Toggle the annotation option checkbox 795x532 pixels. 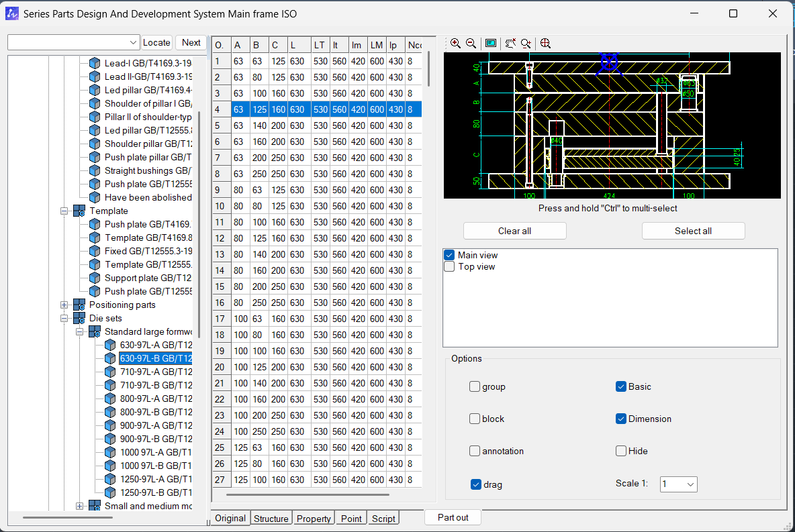click(475, 451)
